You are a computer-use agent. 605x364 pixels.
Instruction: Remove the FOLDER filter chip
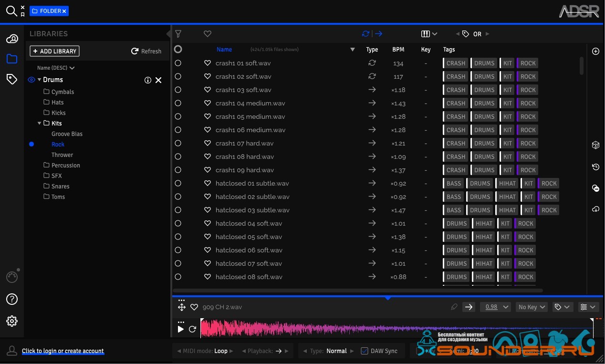[x=64, y=11]
